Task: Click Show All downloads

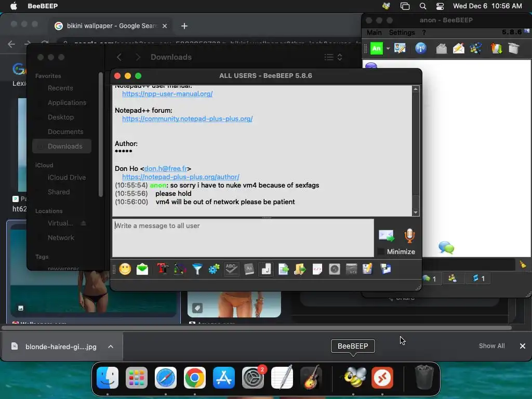Action: pyautogui.click(x=491, y=346)
